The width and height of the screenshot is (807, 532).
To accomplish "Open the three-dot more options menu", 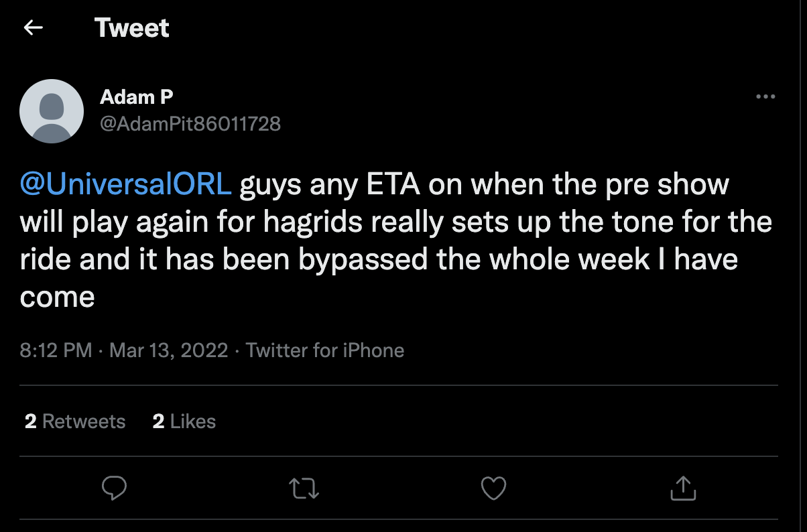I will click(765, 97).
